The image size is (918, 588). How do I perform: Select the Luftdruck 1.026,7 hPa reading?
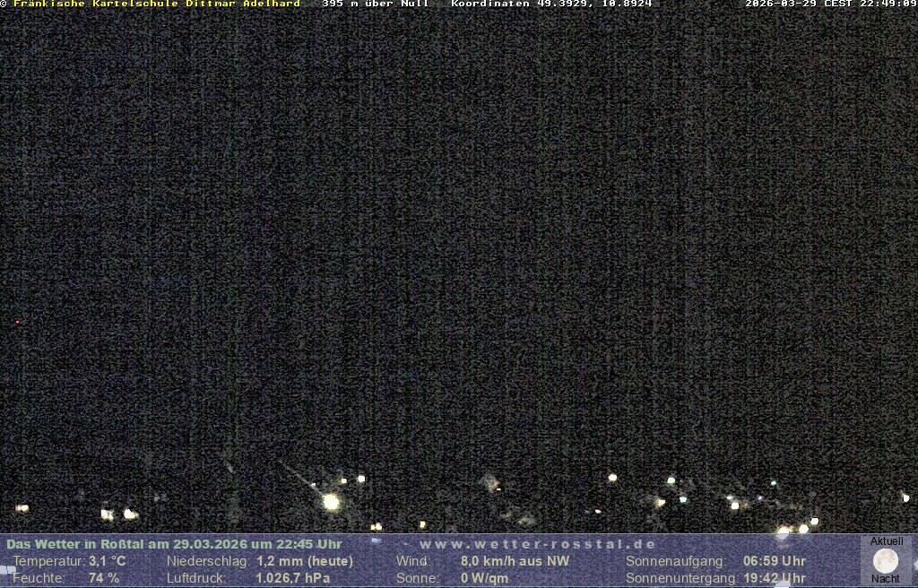293,578
